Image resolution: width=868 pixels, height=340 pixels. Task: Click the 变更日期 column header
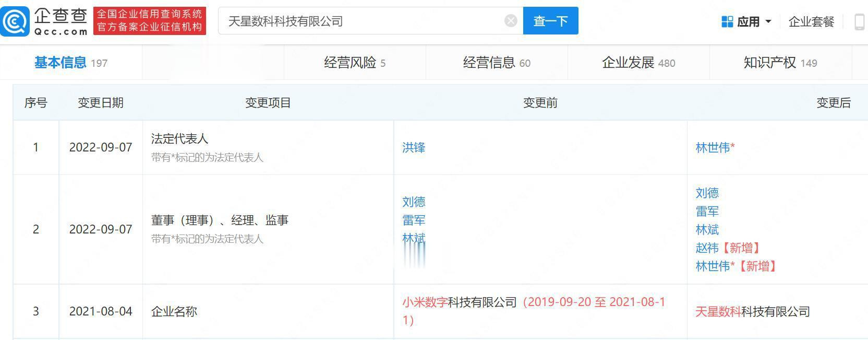(x=101, y=103)
